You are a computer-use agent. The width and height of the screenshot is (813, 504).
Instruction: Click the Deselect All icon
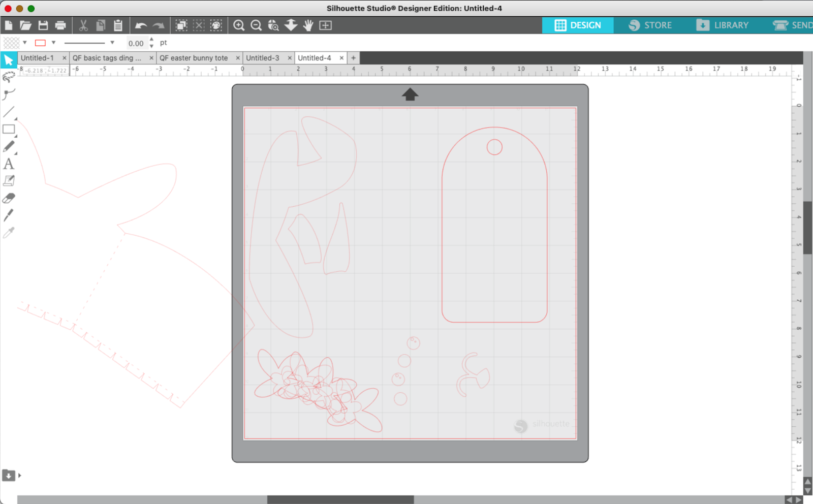[x=199, y=25]
